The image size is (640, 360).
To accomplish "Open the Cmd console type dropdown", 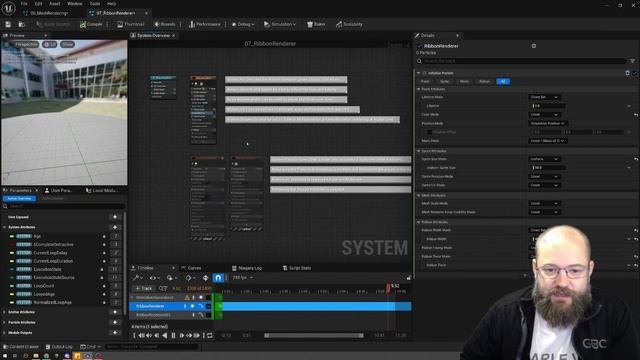I will 91,347.
